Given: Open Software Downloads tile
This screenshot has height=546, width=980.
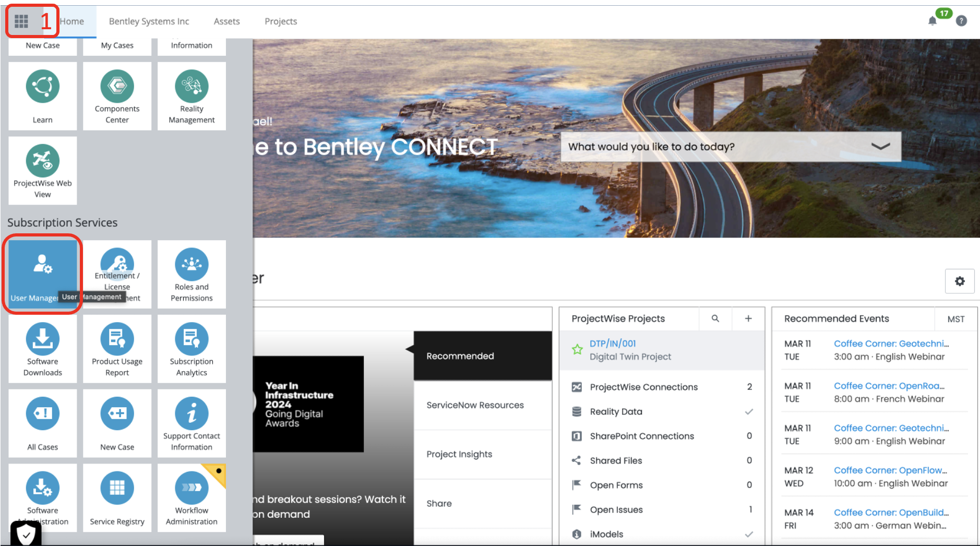Looking at the screenshot, I should [43, 349].
